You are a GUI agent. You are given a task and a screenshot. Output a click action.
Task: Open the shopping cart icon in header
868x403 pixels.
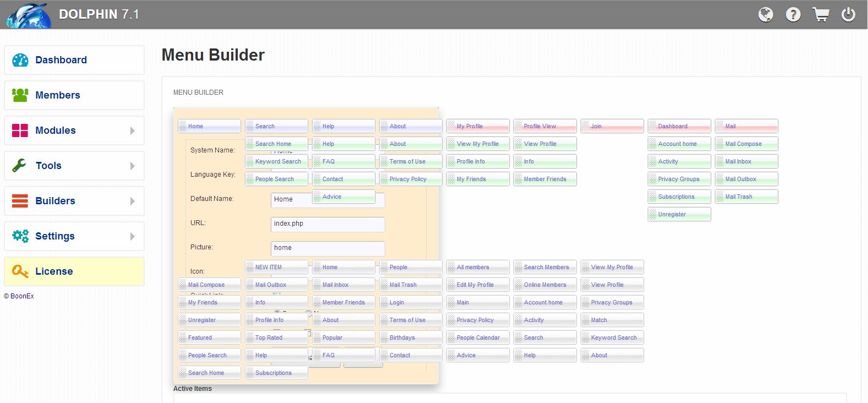coord(821,14)
